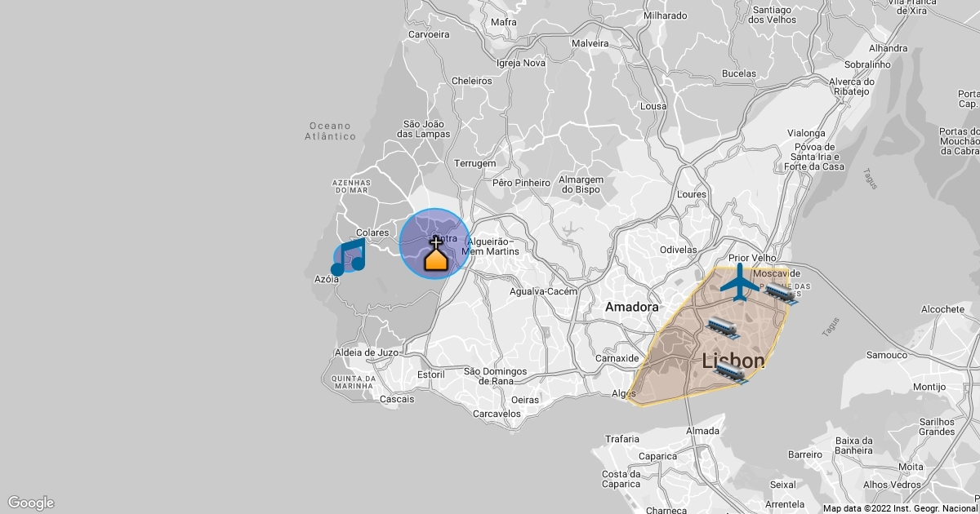Select the Mafra label at the top
Image resolution: width=980 pixels, height=514 pixels.
pos(504,22)
